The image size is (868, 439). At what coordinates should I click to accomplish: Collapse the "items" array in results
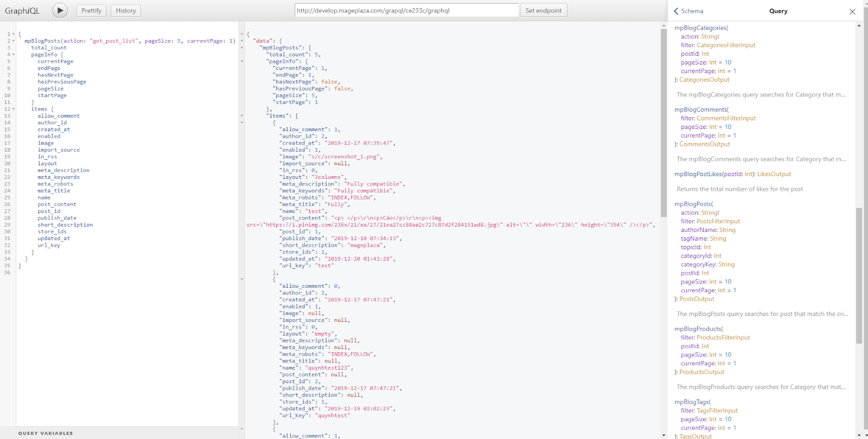(242, 116)
